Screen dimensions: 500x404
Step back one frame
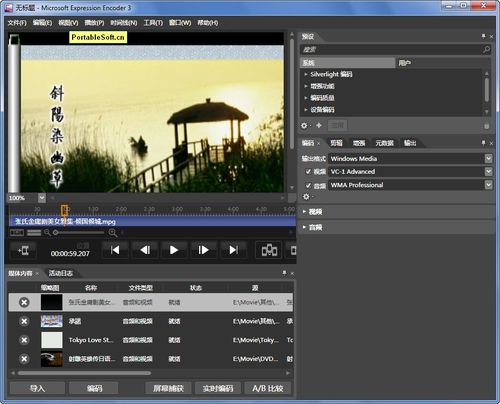pos(145,250)
